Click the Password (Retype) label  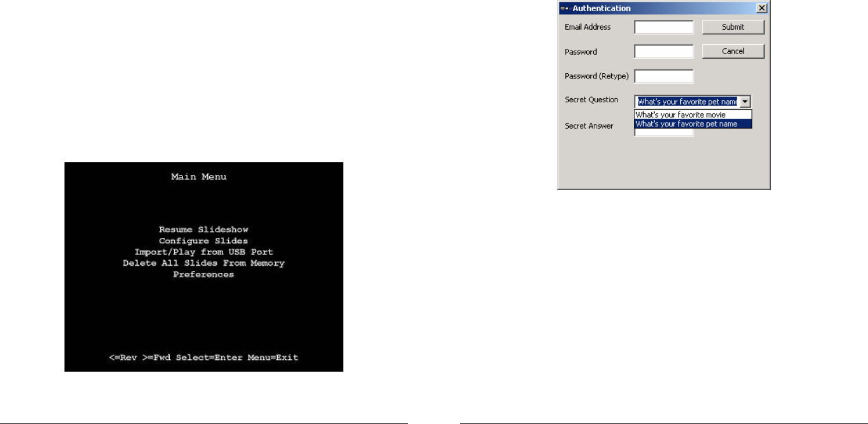597,76
